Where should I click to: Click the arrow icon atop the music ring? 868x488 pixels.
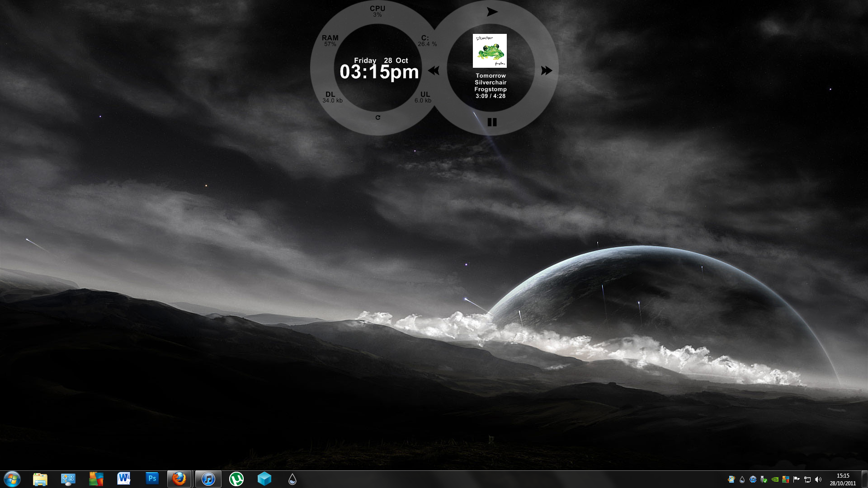pos(492,12)
